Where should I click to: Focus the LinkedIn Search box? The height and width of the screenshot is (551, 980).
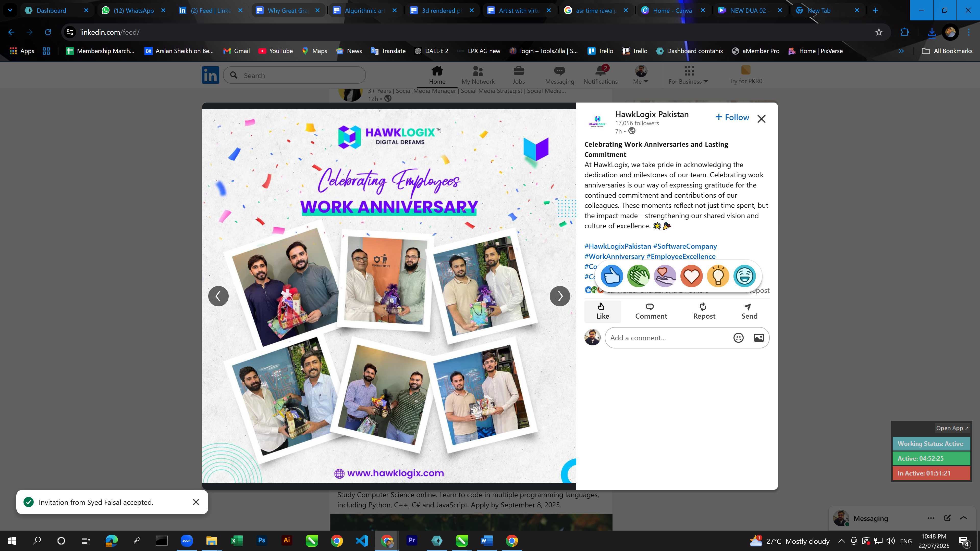click(x=295, y=75)
